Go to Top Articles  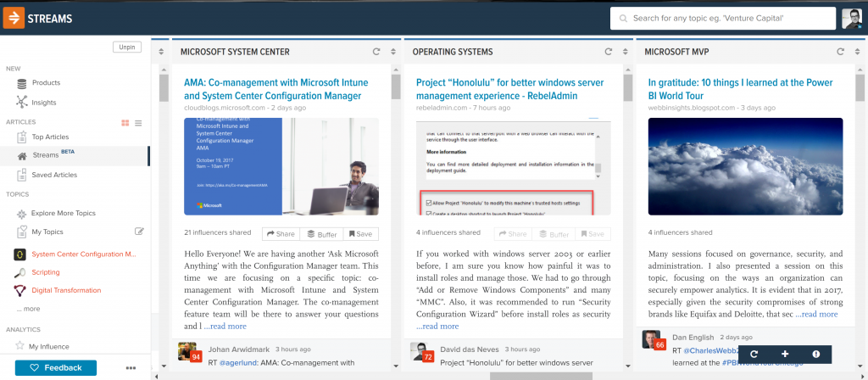(x=50, y=137)
